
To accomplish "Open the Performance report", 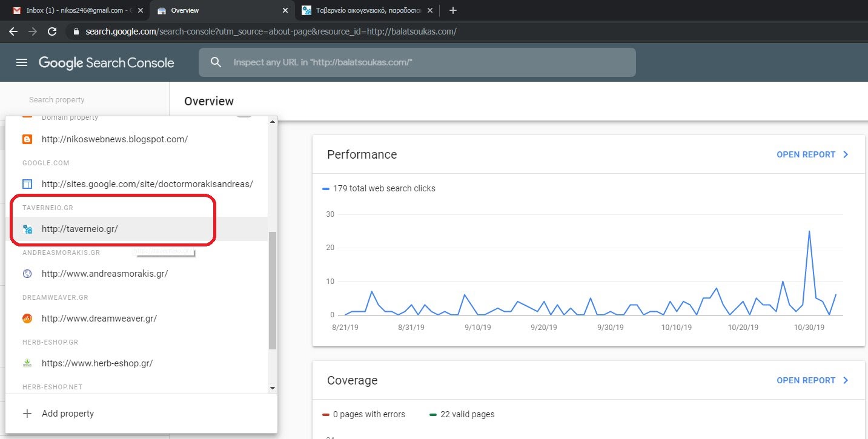I will click(x=812, y=154).
